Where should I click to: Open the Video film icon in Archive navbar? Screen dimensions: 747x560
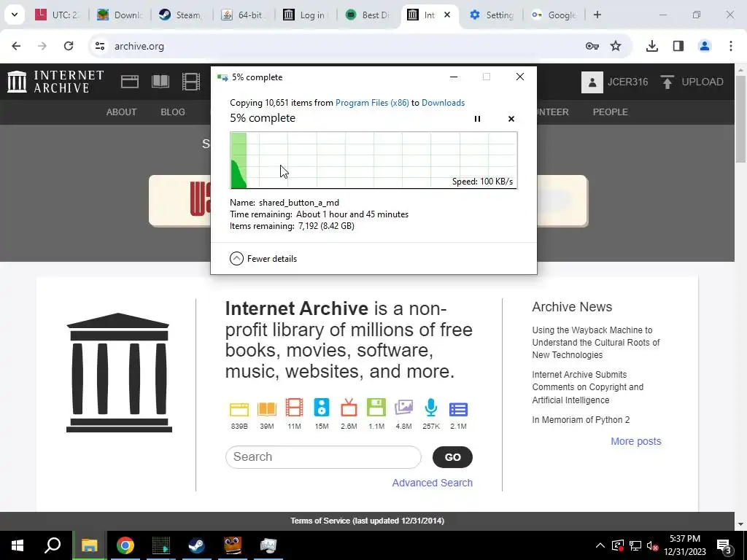[191, 82]
